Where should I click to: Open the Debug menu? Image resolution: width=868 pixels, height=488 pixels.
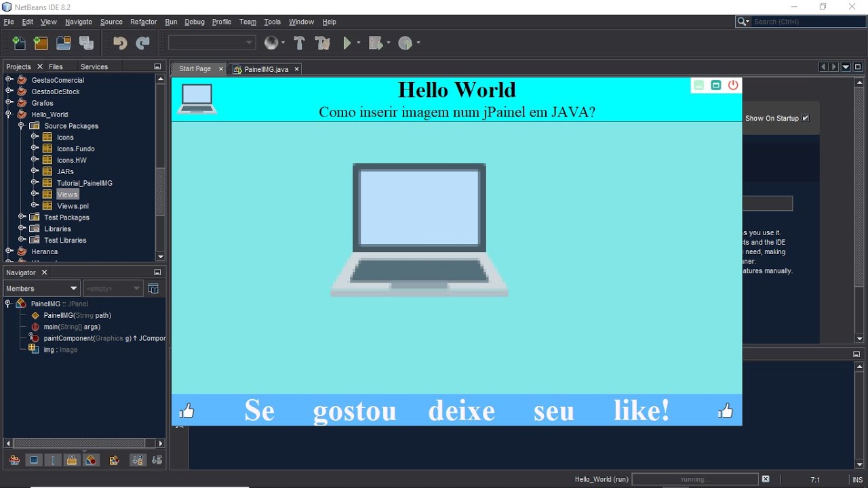click(x=195, y=22)
